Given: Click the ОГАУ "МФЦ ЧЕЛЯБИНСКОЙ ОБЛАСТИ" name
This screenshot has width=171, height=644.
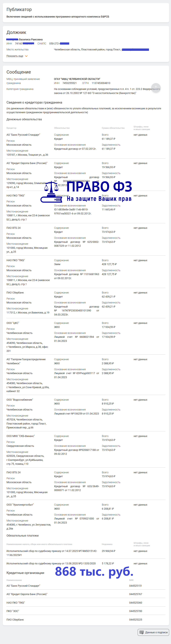Looking at the screenshot, I should click(77, 79).
